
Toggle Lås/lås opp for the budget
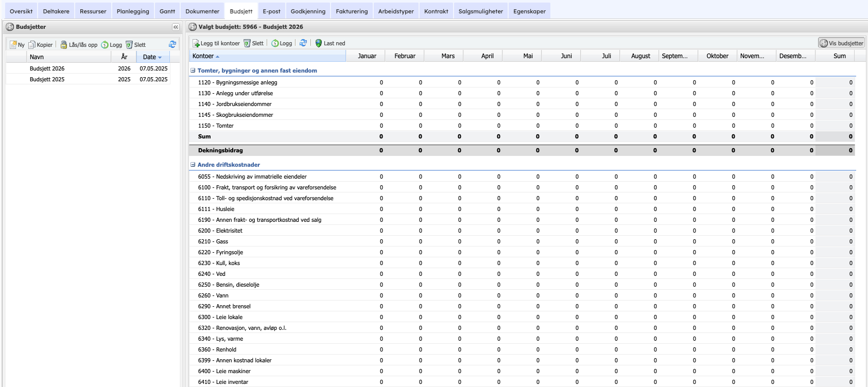pyautogui.click(x=79, y=45)
